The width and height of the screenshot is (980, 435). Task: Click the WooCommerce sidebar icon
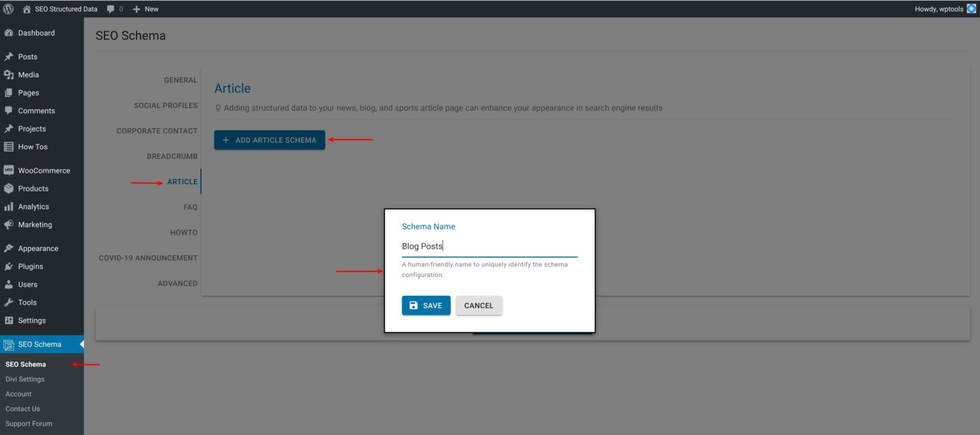[x=9, y=170]
